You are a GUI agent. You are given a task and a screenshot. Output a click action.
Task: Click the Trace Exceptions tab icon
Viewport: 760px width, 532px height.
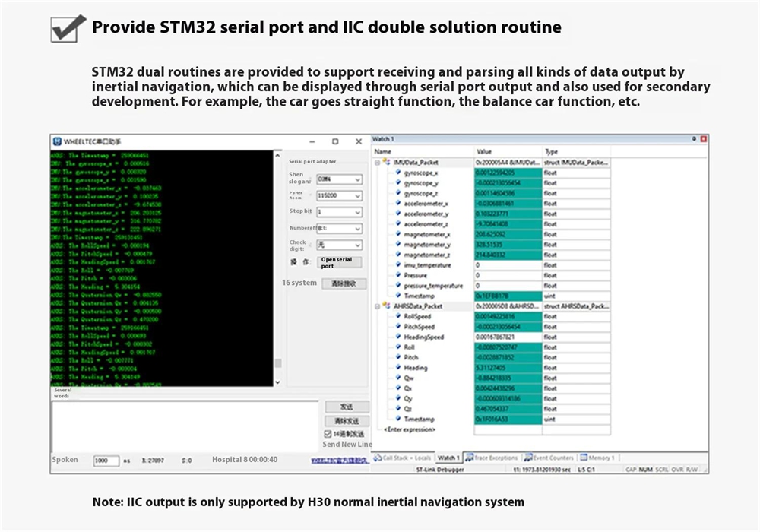pyautogui.click(x=469, y=458)
